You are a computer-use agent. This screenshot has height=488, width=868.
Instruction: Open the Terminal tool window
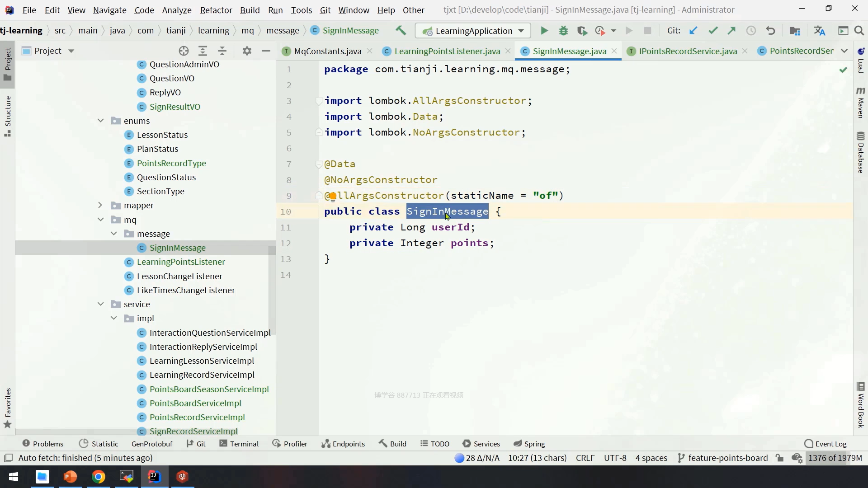click(239, 444)
